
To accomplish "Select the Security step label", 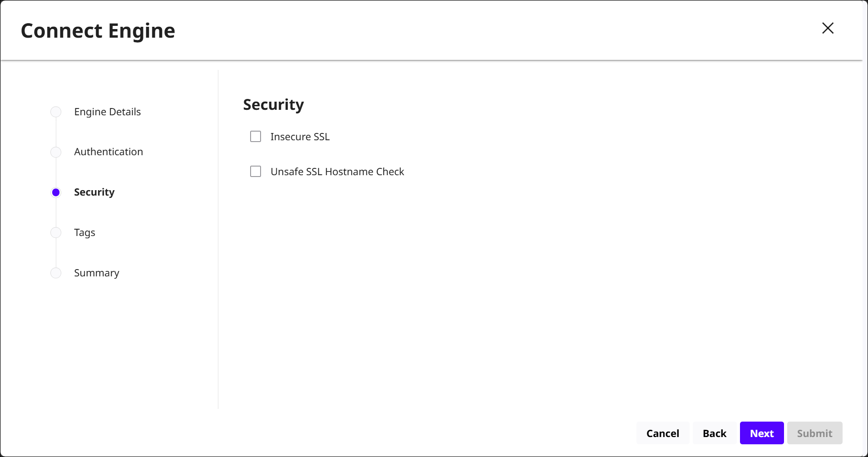I will coord(94,192).
